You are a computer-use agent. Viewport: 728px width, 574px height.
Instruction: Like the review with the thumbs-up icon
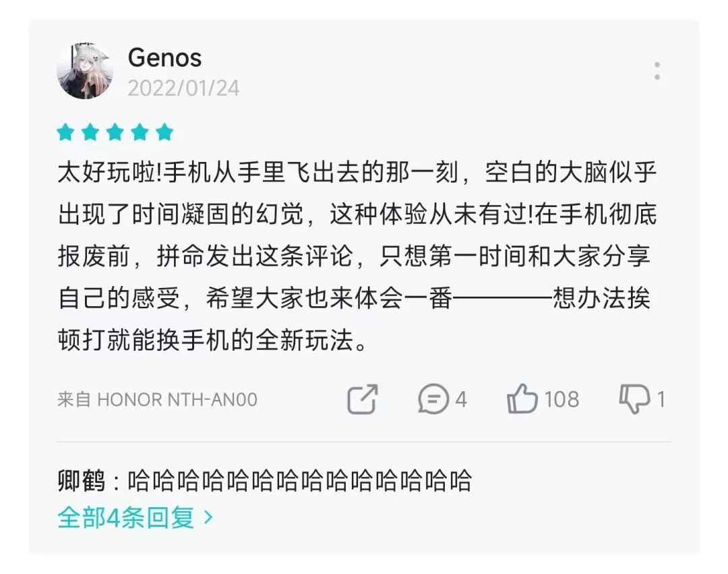[522, 399]
